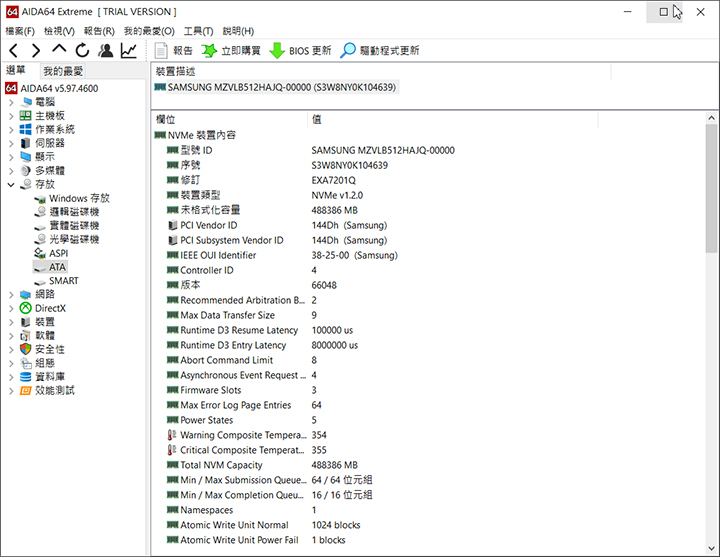Open the 檔案(F) menu
Screen dimensions: 720x557
[x=20, y=31]
